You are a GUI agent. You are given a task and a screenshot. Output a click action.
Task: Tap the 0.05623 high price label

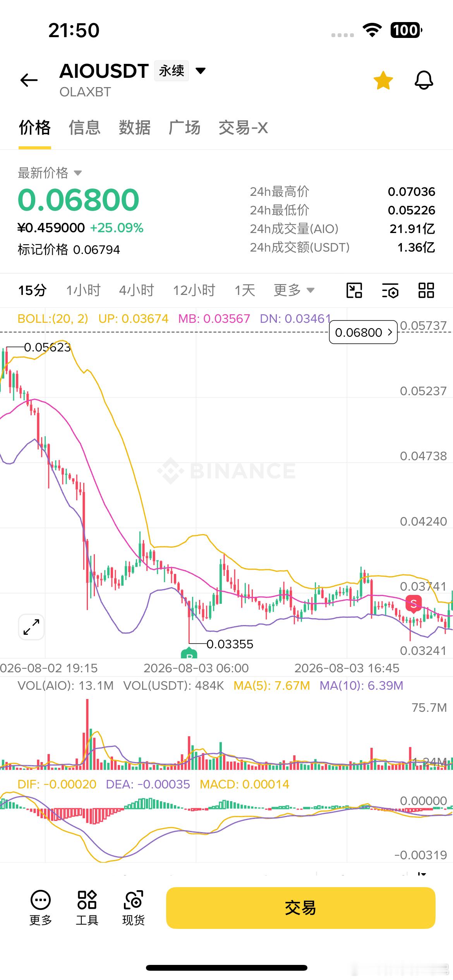47,347
